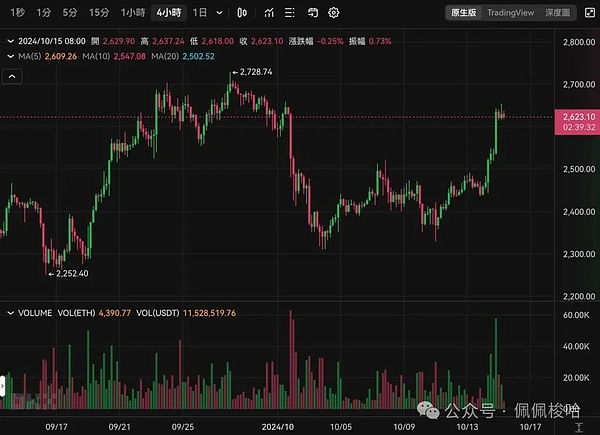Click the 振幅 value 0.73%
This screenshot has width=600, height=435.
[x=380, y=41]
